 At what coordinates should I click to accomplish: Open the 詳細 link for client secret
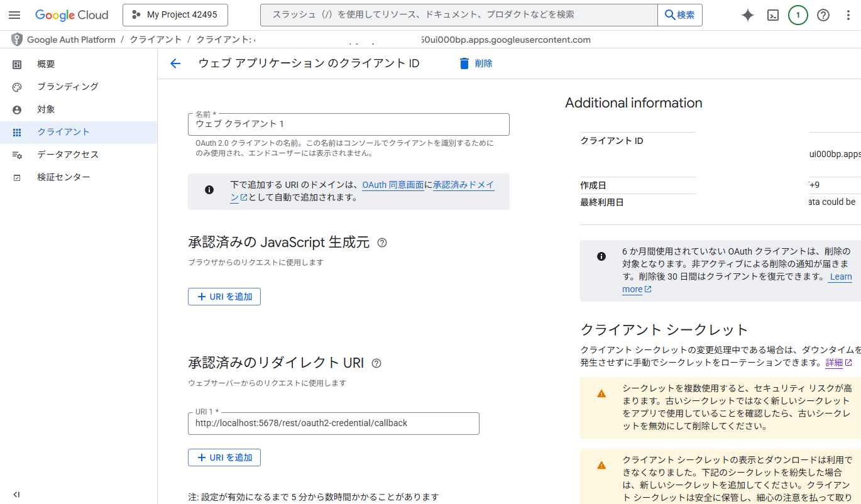[838, 363]
